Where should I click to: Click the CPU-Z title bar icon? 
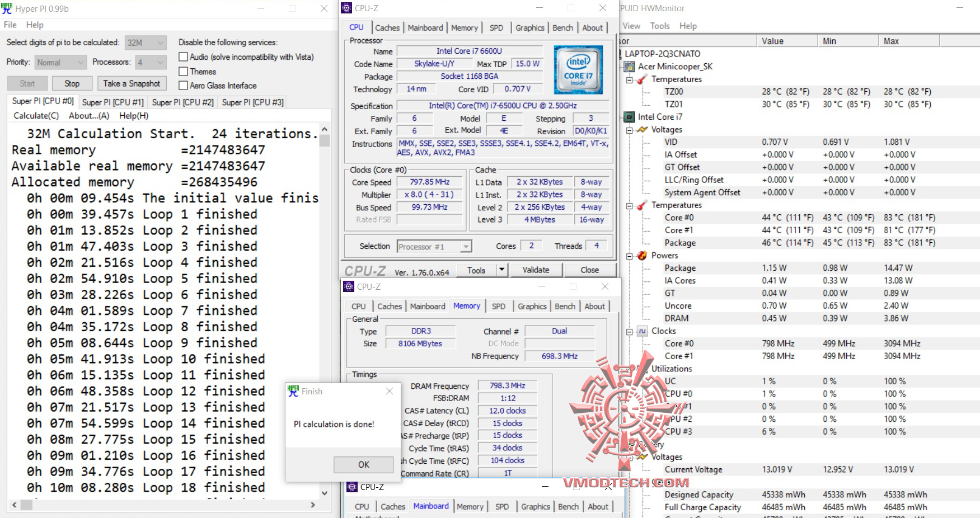tap(347, 8)
